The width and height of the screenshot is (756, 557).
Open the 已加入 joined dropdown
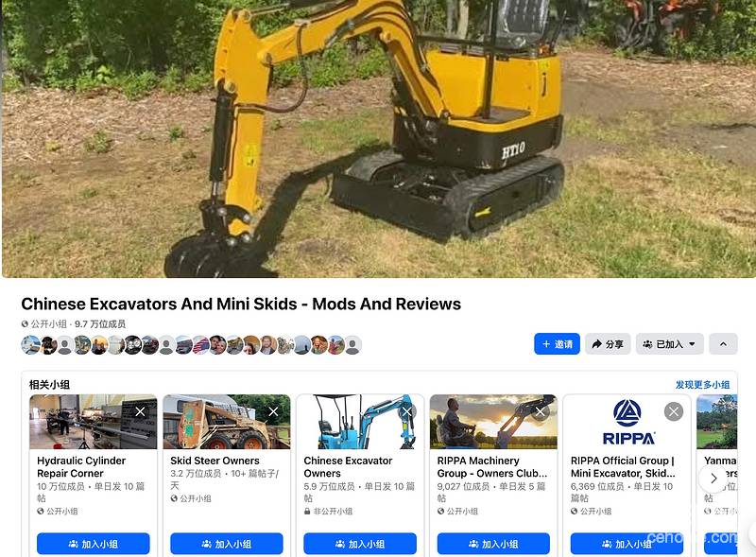click(670, 344)
